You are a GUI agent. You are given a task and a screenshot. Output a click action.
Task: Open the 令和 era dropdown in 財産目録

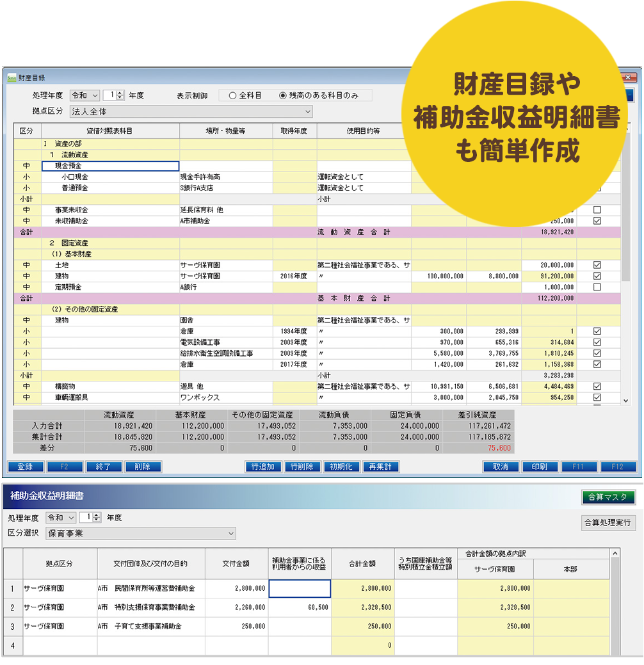(85, 95)
